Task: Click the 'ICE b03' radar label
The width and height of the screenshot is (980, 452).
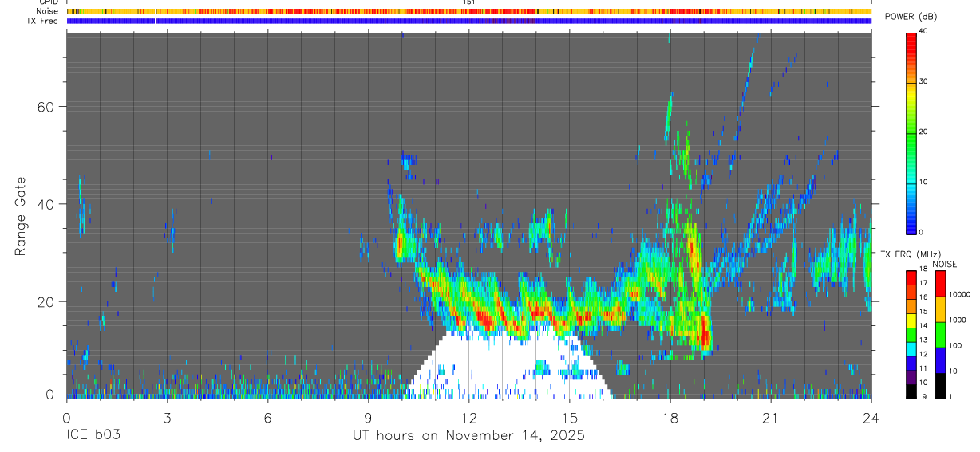Action: point(94,435)
